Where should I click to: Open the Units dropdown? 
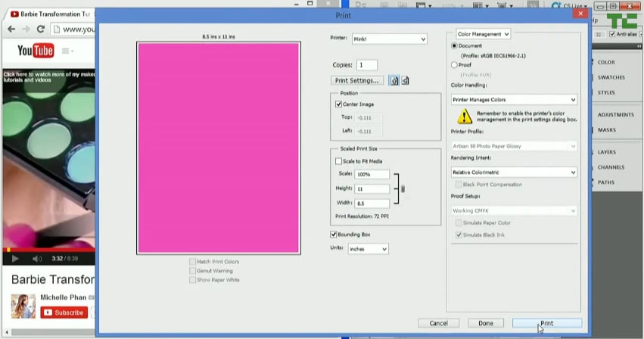point(368,249)
